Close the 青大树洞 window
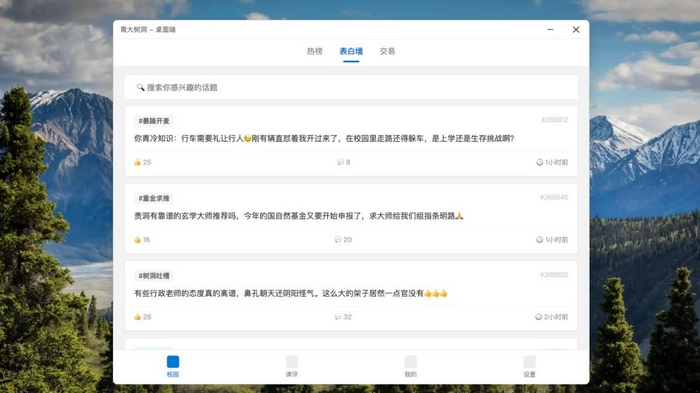Image resolution: width=700 pixels, height=393 pixels. click(576, 29)
